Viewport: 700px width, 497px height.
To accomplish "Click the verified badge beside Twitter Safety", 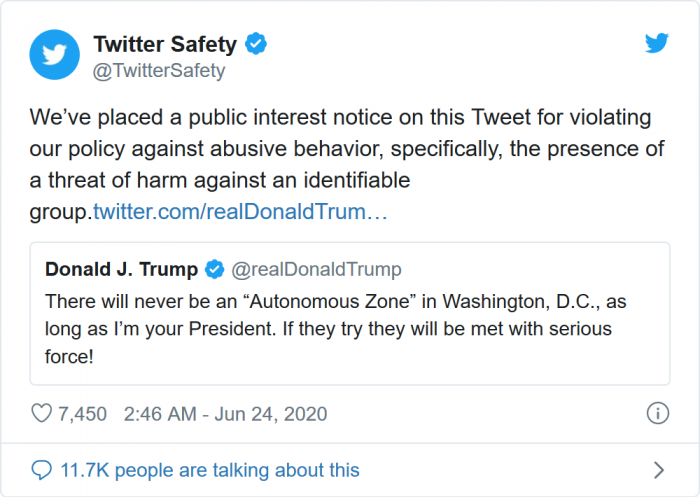I will [257, 44].
